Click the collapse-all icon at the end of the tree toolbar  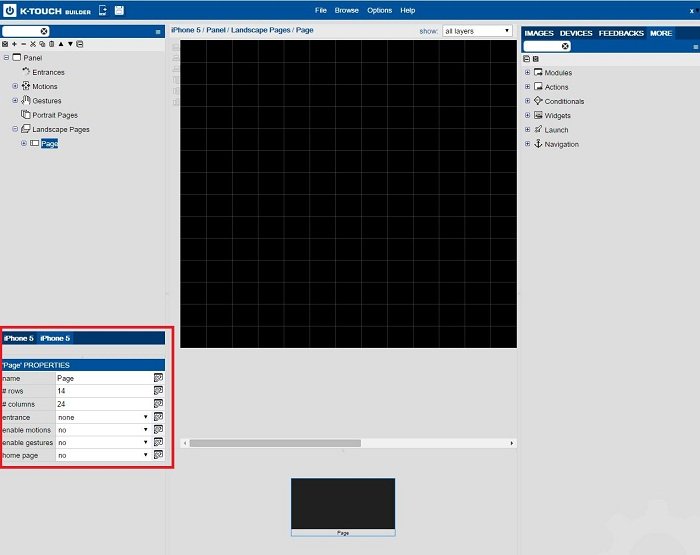[x=79, y=44]
